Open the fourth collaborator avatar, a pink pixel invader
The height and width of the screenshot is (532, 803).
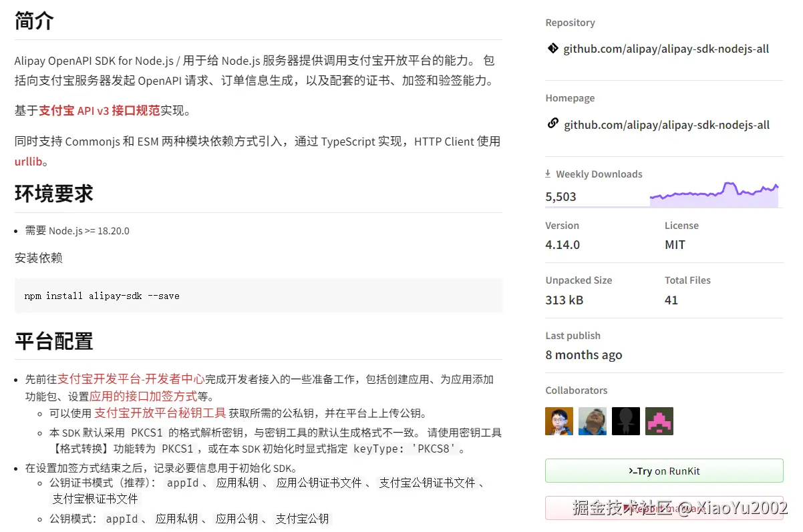(659, 421)
